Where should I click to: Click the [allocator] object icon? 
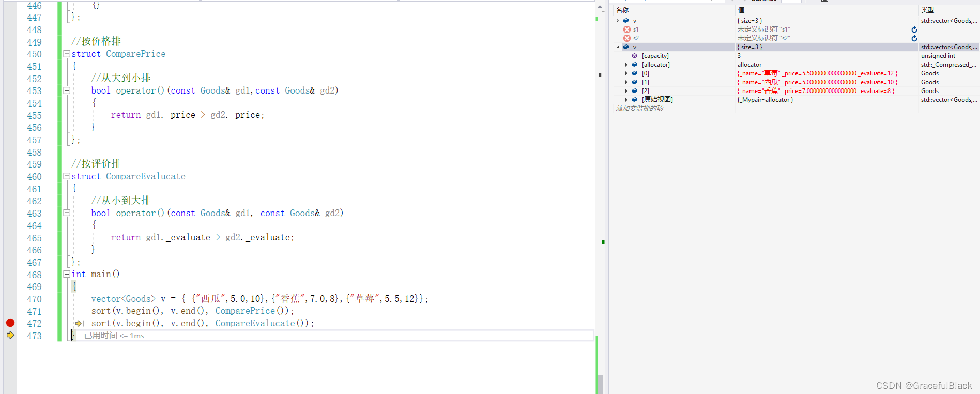tap(635, 65)
